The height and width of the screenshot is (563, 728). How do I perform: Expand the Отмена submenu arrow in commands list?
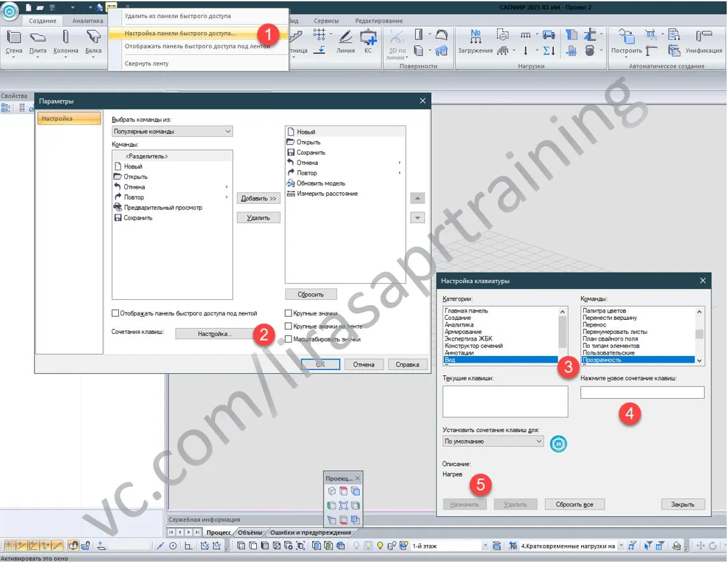pos(227,187)
